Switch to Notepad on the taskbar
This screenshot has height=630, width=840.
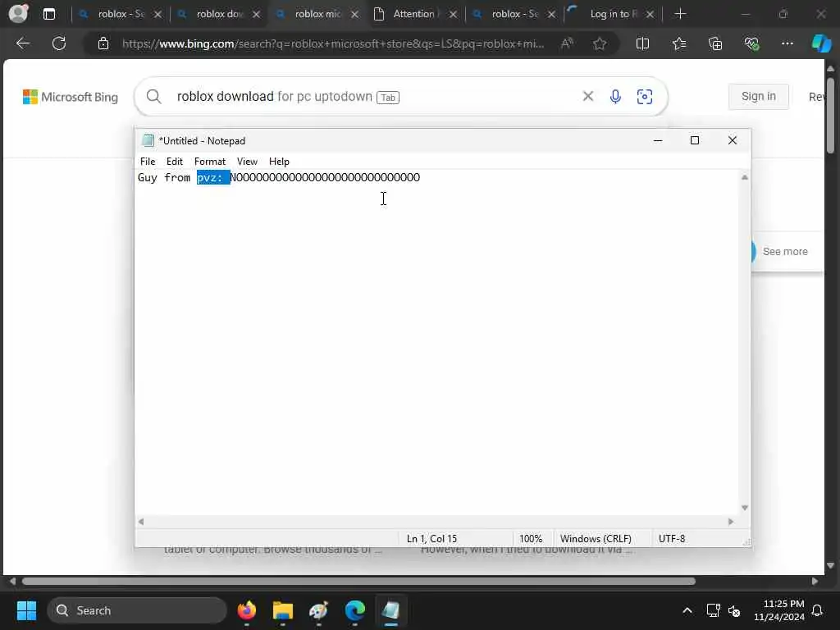391,610
